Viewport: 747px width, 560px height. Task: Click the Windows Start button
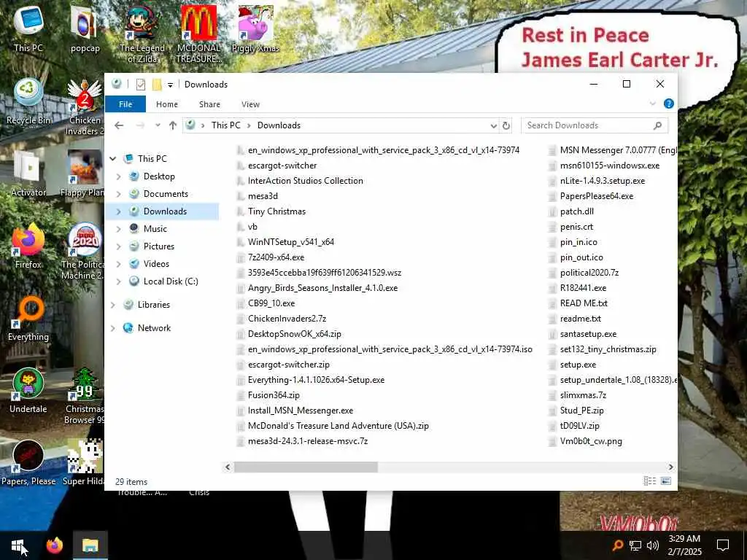(x=18, y=545)
